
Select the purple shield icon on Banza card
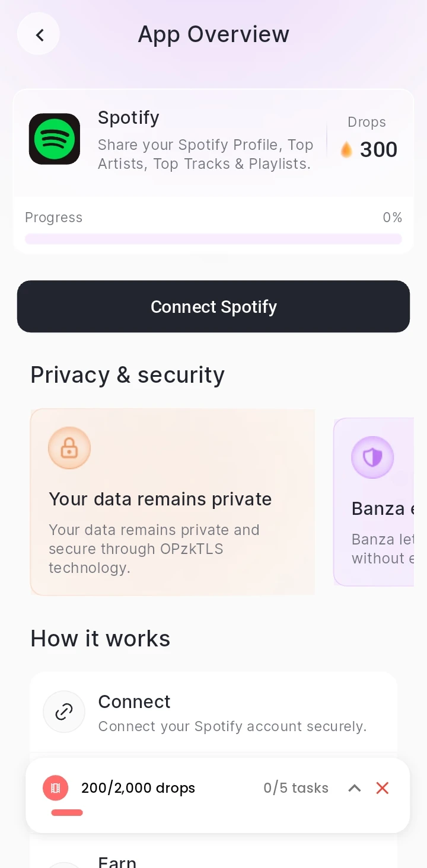372,457
